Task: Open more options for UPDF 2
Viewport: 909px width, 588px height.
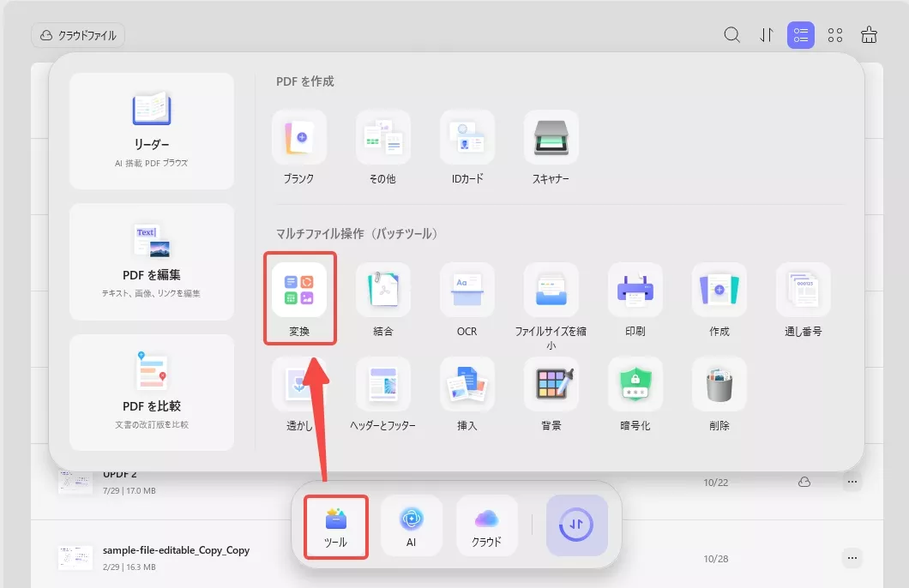Action: pyautogui.click(x=852, y=482)
